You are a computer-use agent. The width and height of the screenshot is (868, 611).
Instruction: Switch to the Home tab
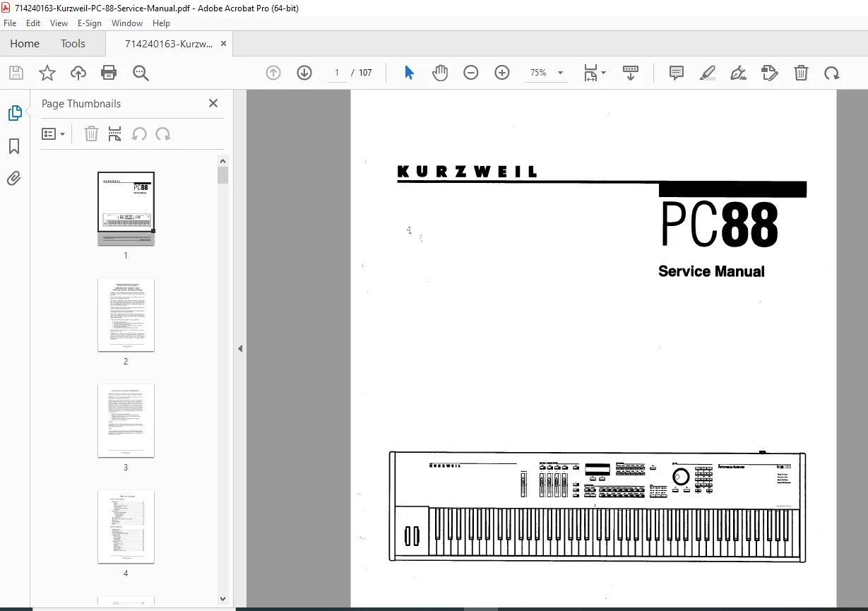coord(25,43)
